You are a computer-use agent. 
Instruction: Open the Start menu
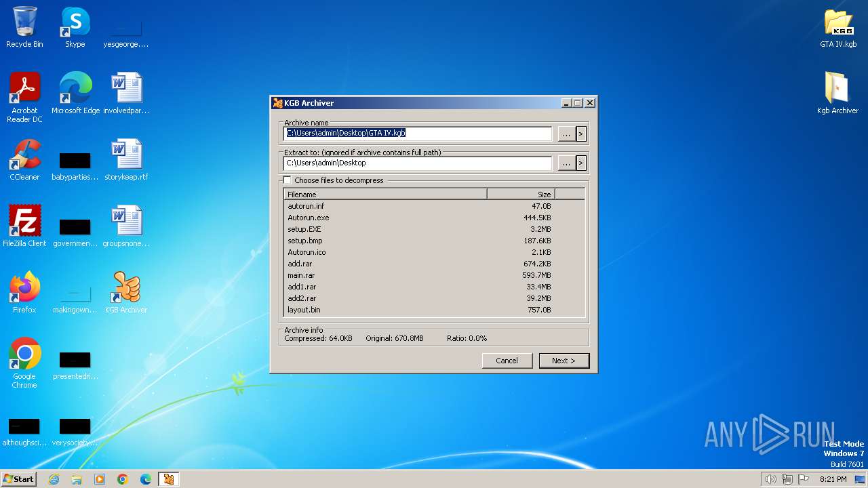[x=19, y=479]
